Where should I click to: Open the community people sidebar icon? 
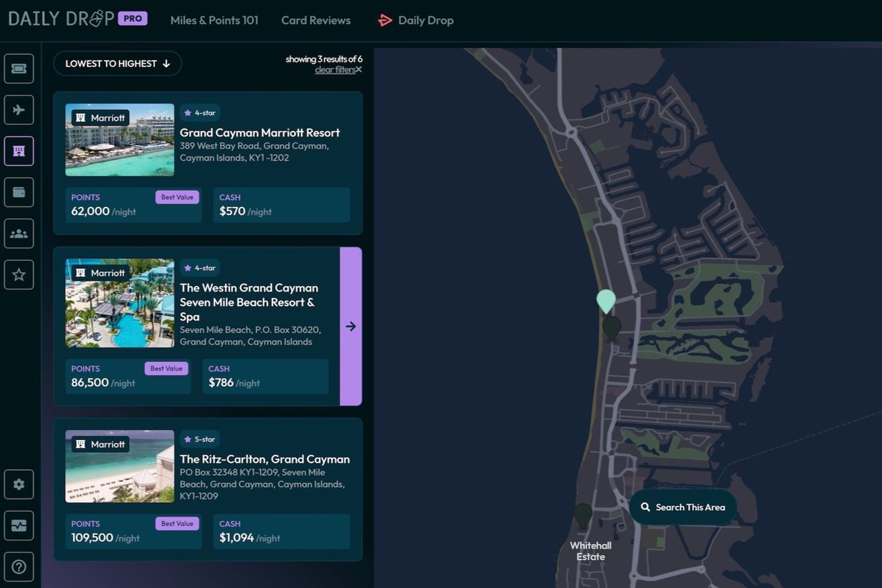19,234
